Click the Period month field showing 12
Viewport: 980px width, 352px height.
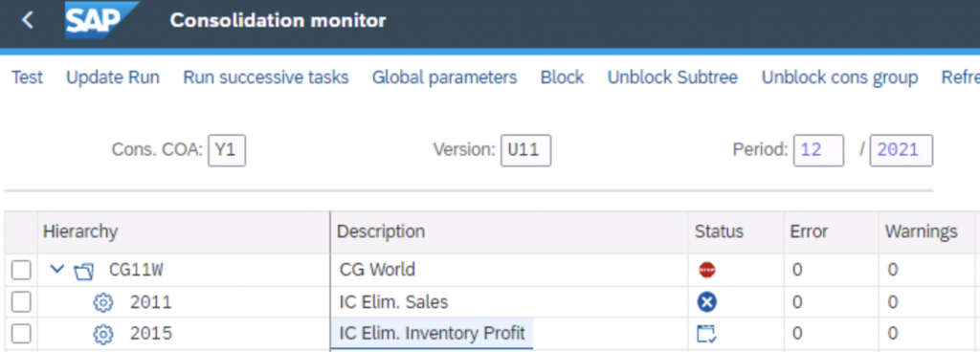818,150
